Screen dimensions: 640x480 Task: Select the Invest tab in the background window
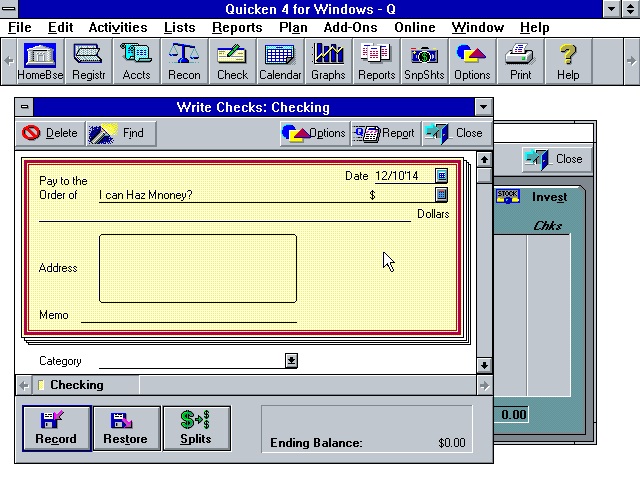549,197
